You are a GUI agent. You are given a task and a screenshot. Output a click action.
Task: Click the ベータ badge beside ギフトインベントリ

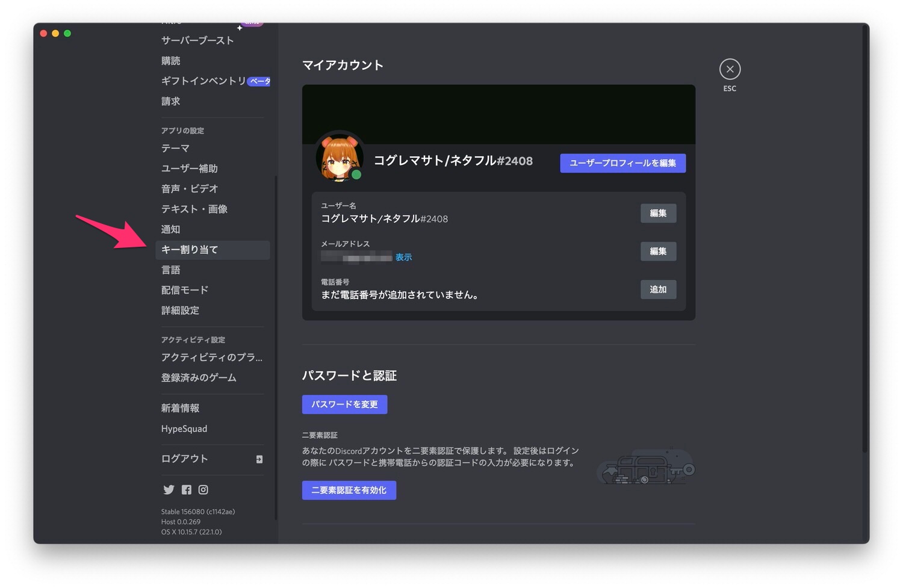[x=259, y=81]
